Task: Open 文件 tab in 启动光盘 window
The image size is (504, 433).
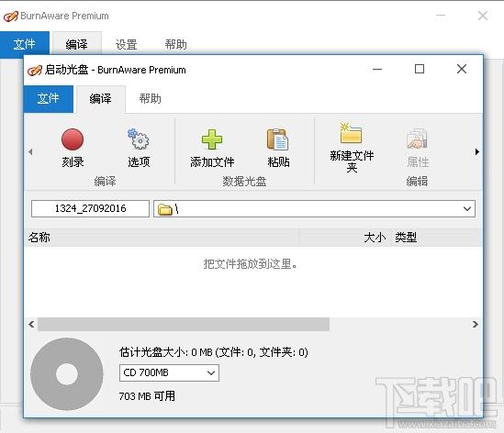Action: click(49, 99)
